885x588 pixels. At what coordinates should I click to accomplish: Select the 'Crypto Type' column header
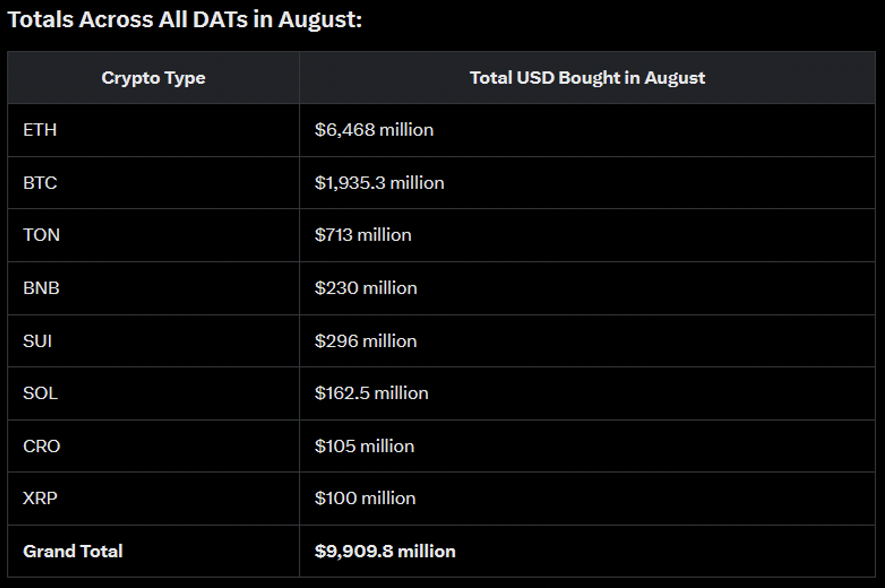pos(153,78)
